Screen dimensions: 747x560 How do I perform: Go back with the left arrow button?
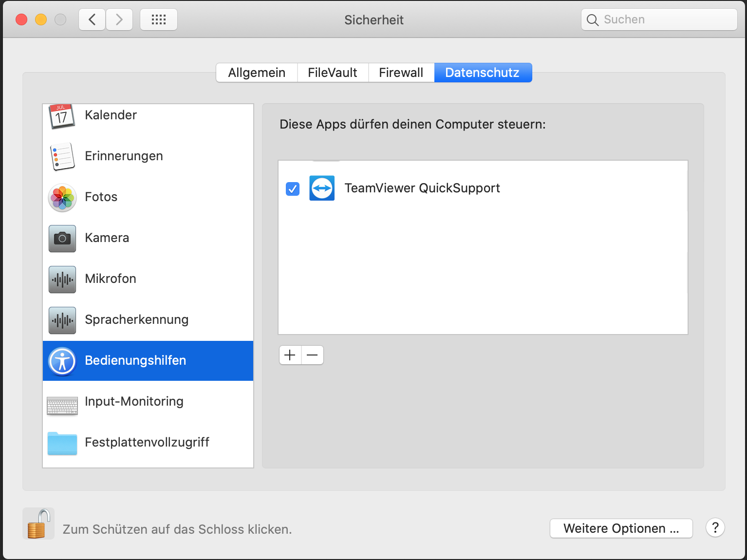click(92, 19)
